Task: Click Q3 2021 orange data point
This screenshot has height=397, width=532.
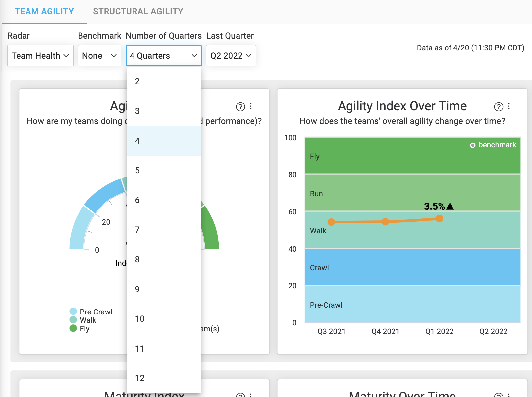Action: pyautogui.click(x=331, y=222)
